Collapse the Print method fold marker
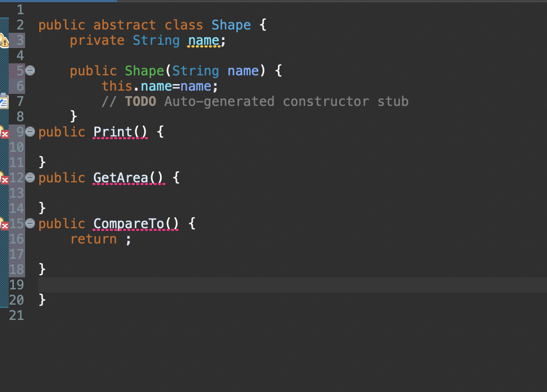The width and height of the screenshot is (547, 392). [x=30, y=131]
